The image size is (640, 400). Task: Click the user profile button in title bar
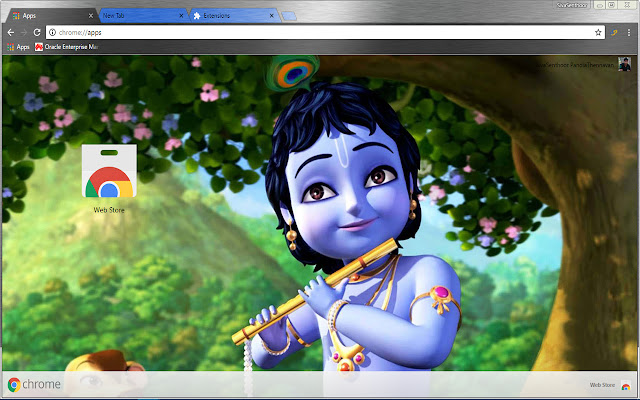tap(572, 5)
